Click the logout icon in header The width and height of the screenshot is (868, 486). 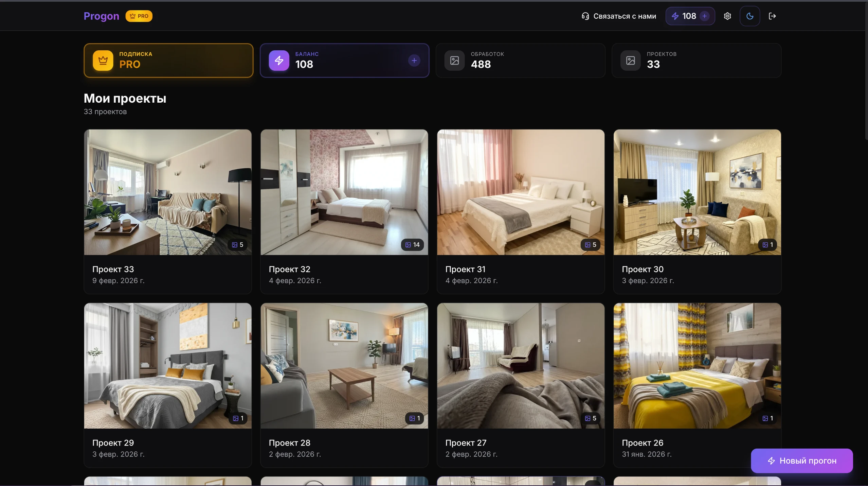coord(772,16)
